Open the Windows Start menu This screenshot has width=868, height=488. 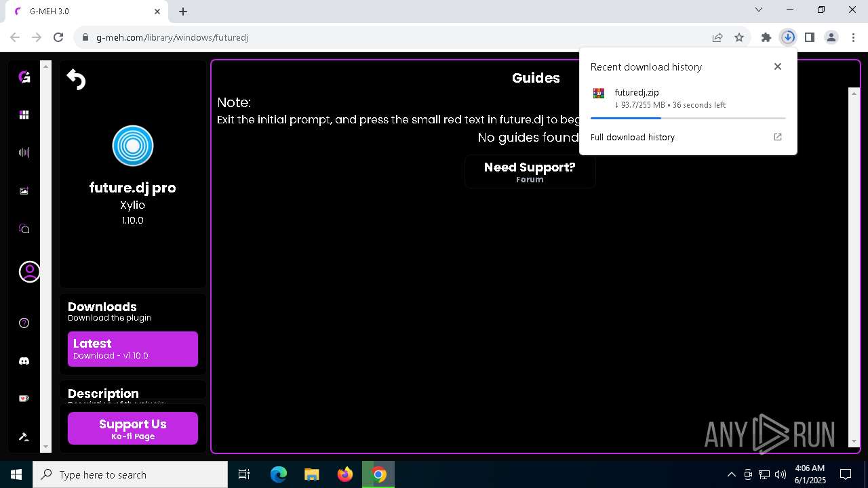[x=16, y=474]
